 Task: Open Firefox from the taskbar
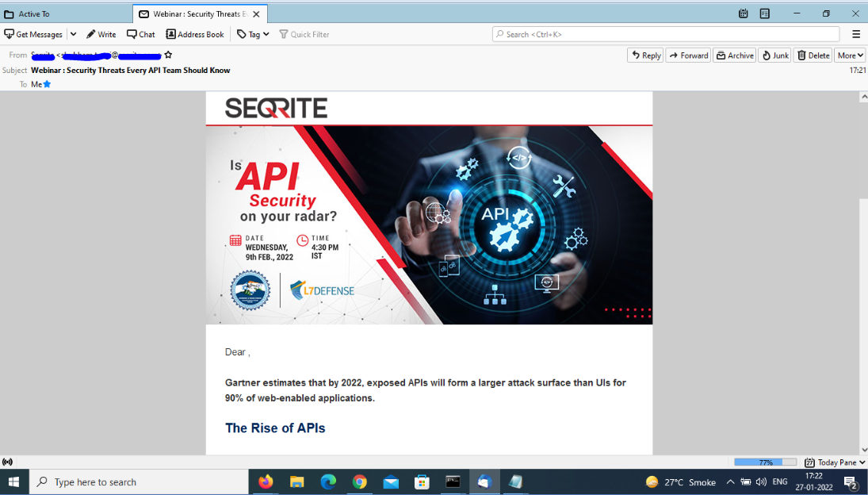pyautogui.click(x=266, y=482)
